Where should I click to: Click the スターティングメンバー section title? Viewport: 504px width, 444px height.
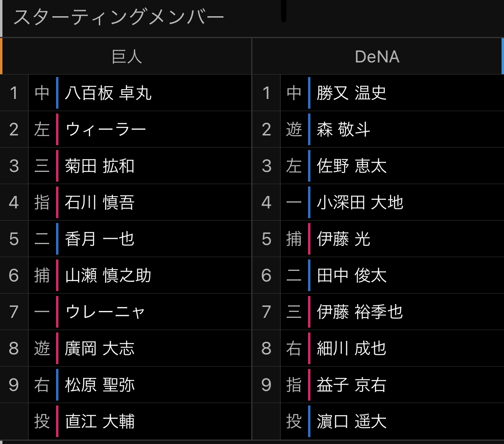click(118, 17)
